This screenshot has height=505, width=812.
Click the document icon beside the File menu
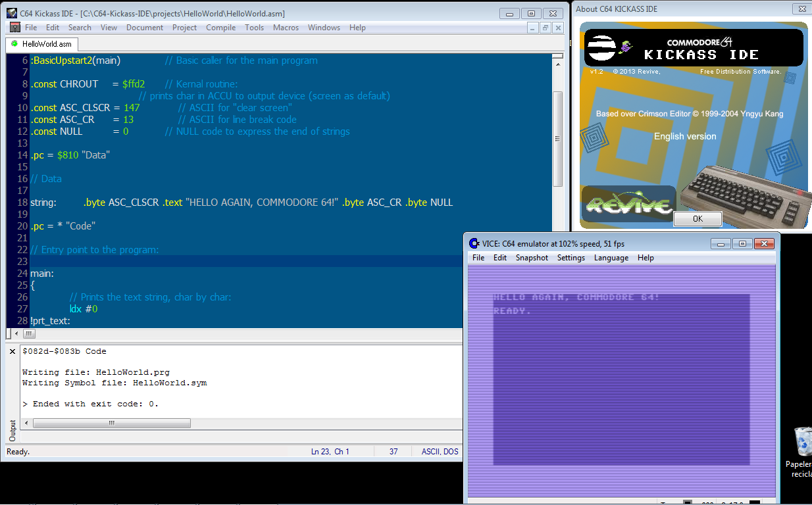pos(14,28)
